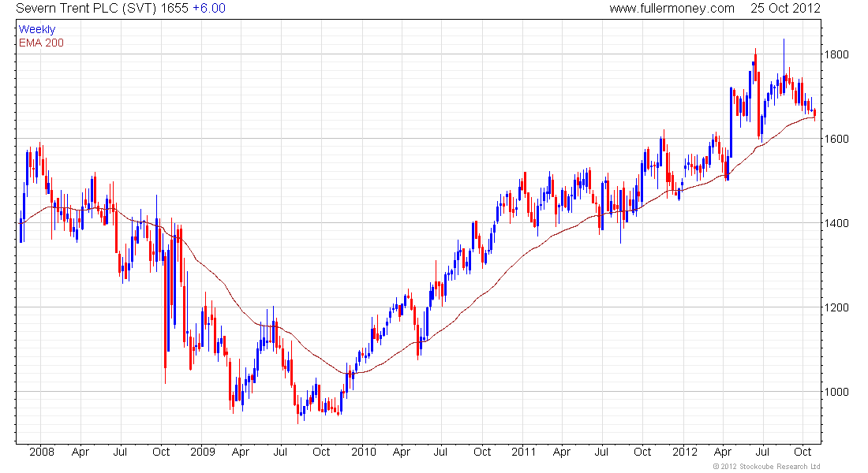Click the '25 Oct 2012' date
The height and width of the screenshot is (473, 868).
[785, 9]
